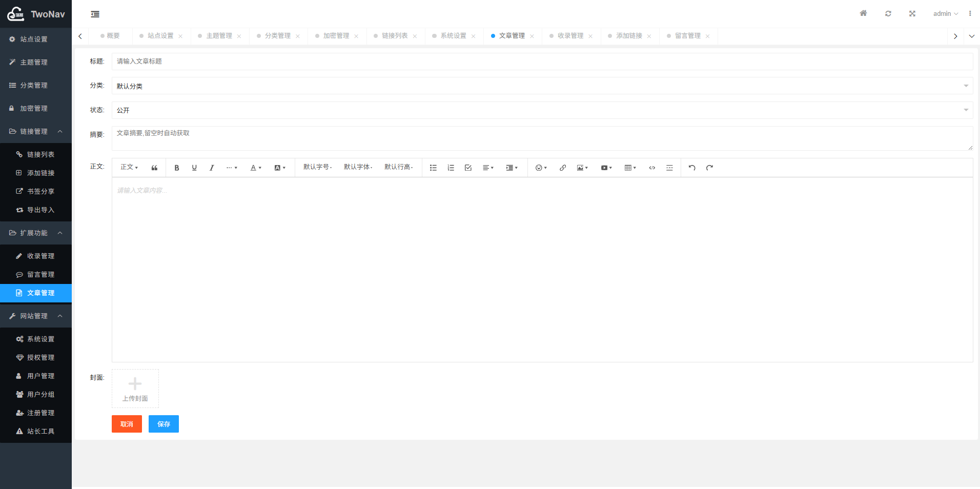Insert a todo checkbox list

(x=468, y=168)
